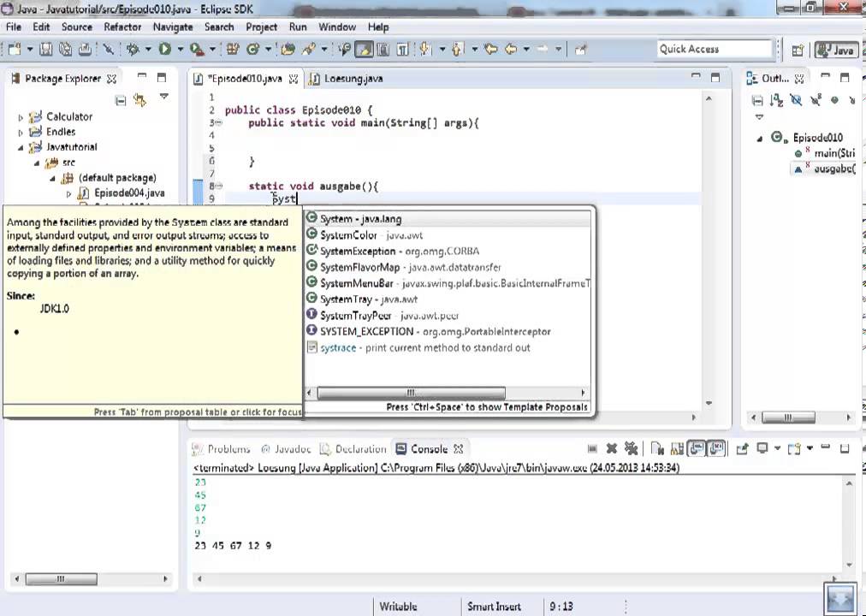
Task: Click the Save All toolbar icon
Action: point(65,50)
